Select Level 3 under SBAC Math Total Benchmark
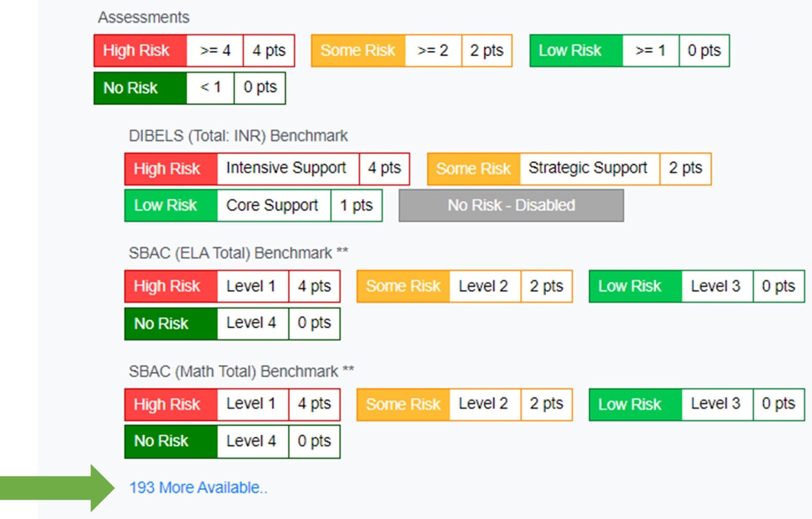 point(716,404)
